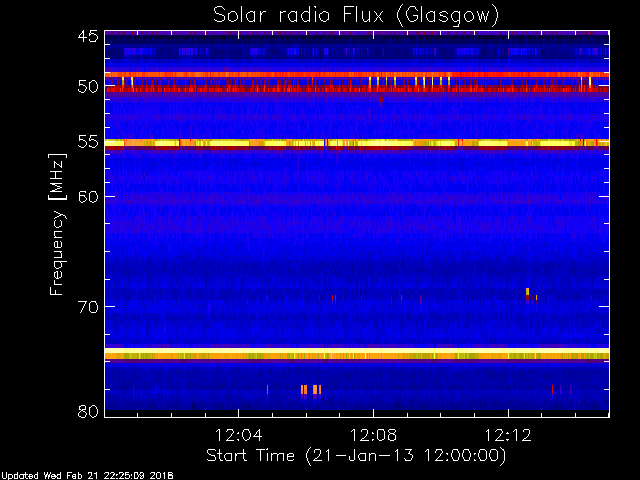
Task: Click the 80 frequency tick label
Action: [x=88, y=411]
